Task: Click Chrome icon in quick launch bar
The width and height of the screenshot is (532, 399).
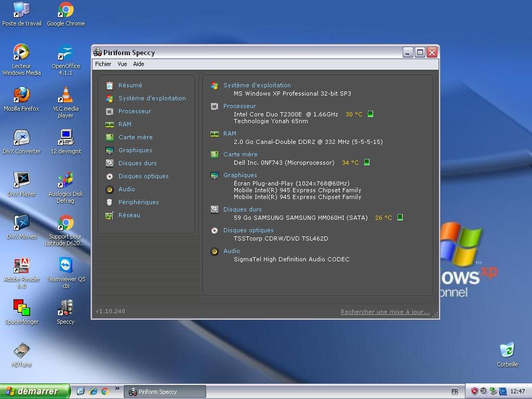Action: click(105, 391)
